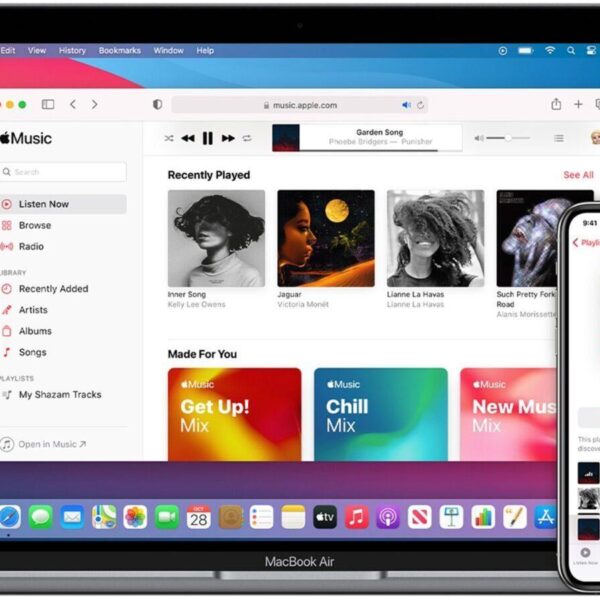Open the Up Next queue list icon
The image size is (600, 600).
click(559, 138)
